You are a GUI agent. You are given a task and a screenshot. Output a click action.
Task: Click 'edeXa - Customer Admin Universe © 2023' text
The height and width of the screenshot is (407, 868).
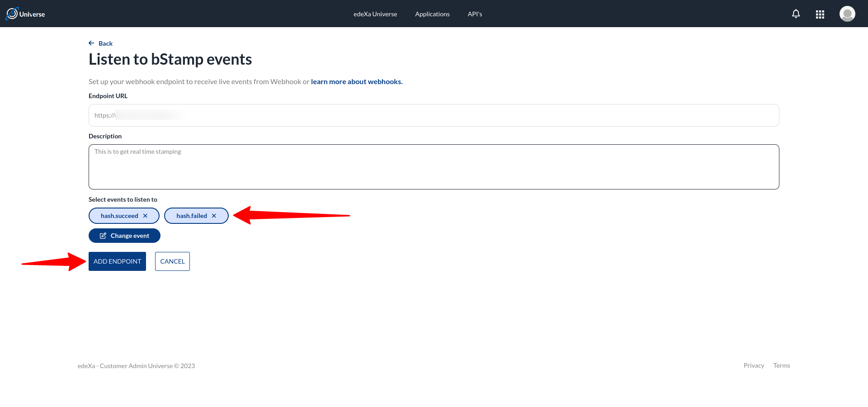coord(136,366)
